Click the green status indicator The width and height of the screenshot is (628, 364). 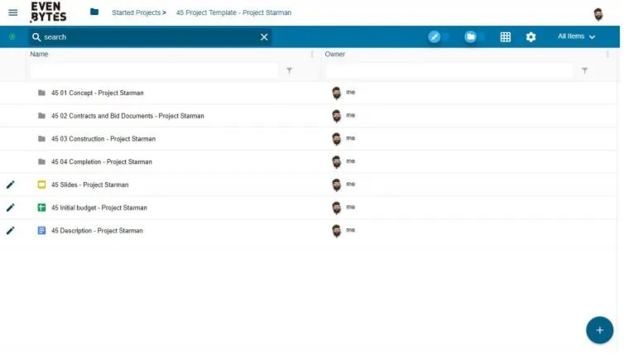coord(12,37)
